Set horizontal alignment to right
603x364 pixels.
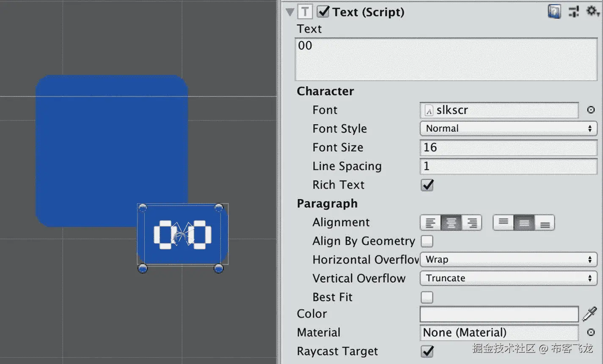point(472,222)
